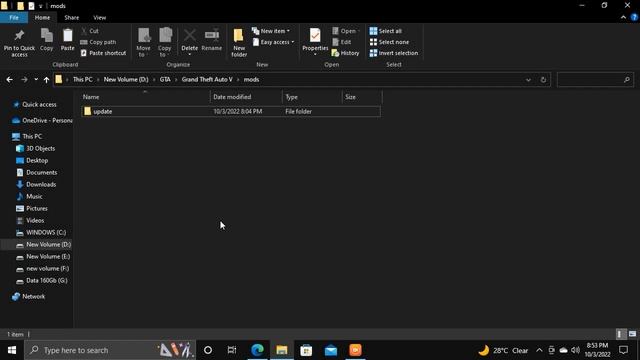Click the Open button in ribbon
The height and width of the screenshot is (360, 640).
coord(346,31)
